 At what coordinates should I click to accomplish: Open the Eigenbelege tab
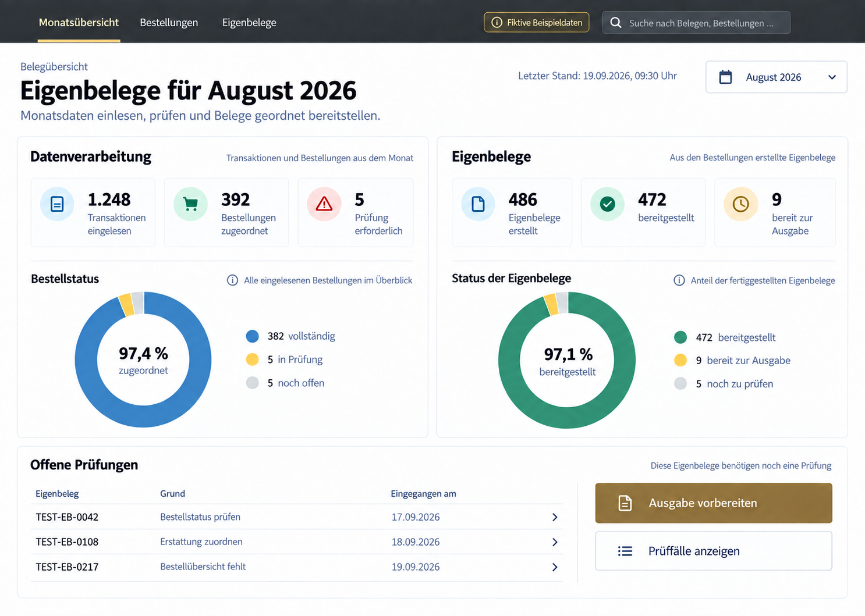click(249, 23)
